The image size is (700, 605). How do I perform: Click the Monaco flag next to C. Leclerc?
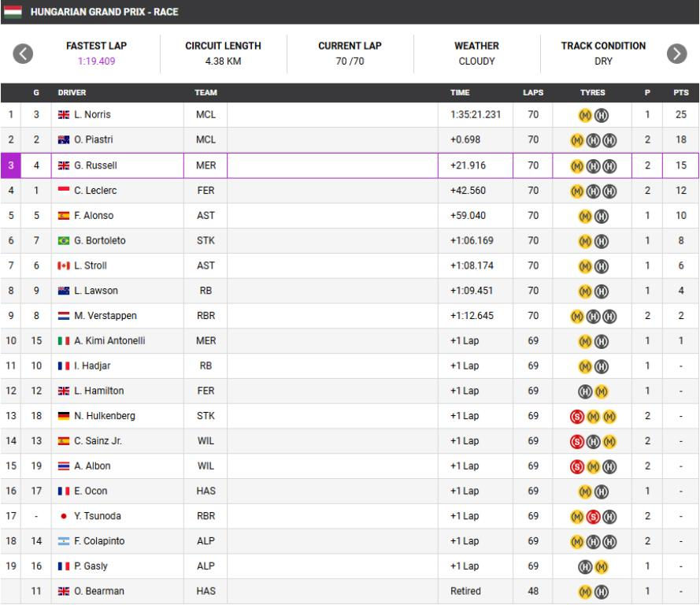coord(64,191)
